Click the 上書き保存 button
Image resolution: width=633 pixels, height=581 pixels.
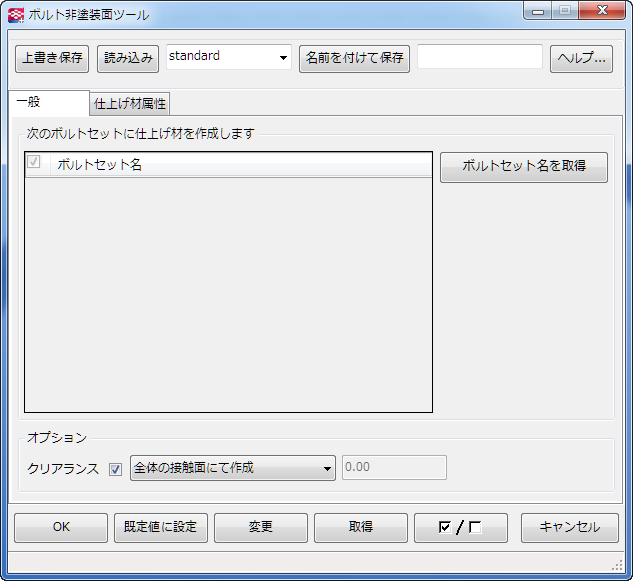pos(52,59)
